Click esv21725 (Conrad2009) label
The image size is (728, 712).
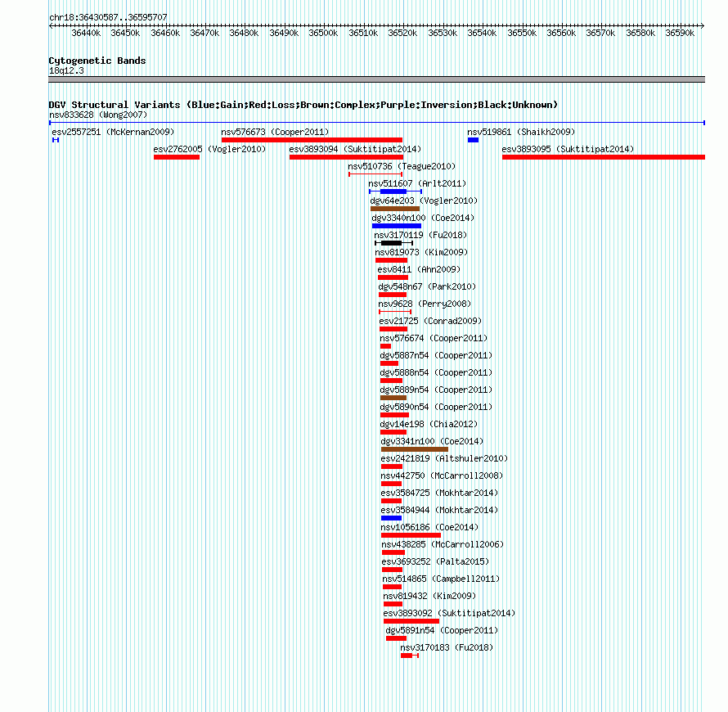(x=430, y=321)
